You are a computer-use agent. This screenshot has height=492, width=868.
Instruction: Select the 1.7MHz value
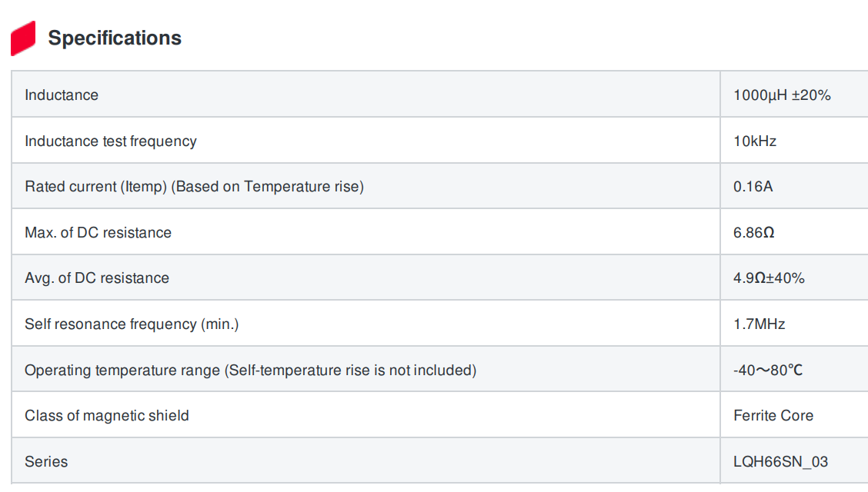point(759,324)
